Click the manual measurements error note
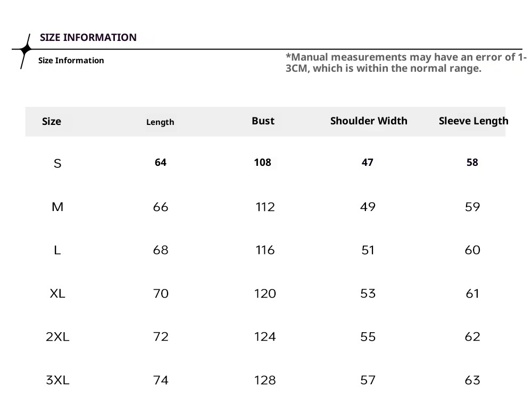This screenshot has height=413, width=532. [x=406, y=63]
